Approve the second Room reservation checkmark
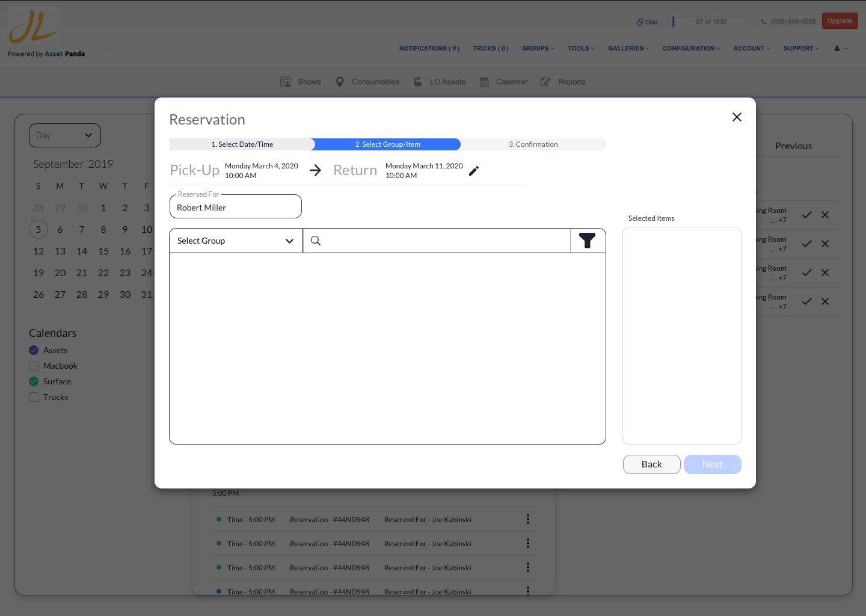Image resolution: width=866 pixels, height=616 pixels. coord(807,244)
